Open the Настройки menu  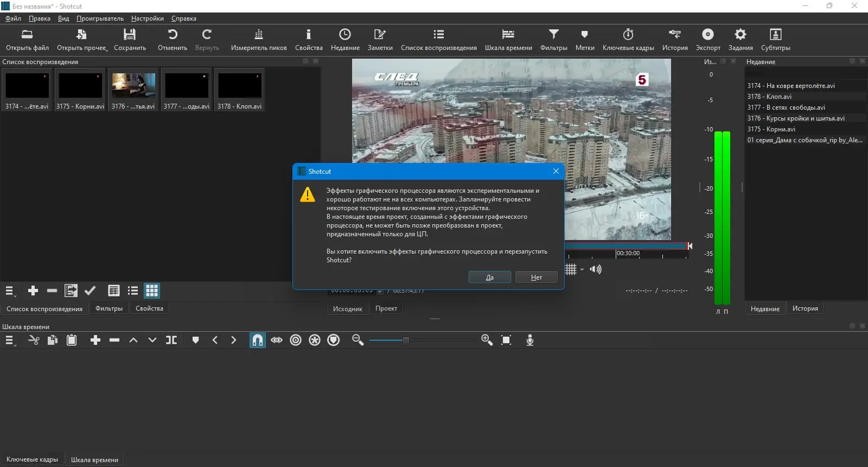point(147,18)
